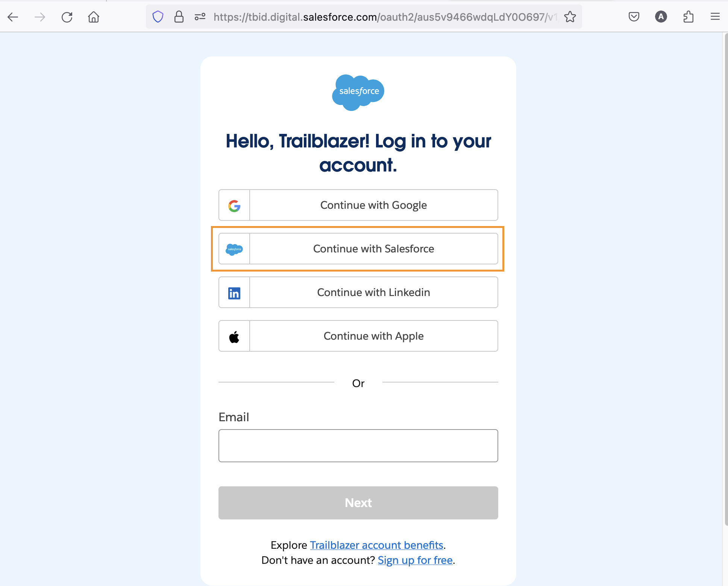This screenshot has width=728, height=586.
Task: Open the Pocket save icon in the toolbar
Action: pyautogui.click(x=634, y=17)
